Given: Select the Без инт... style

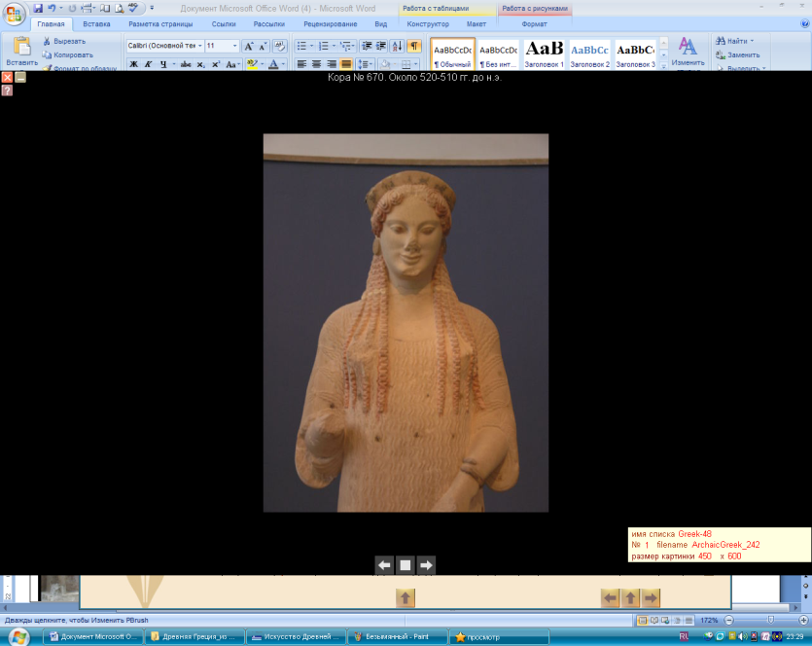Looking at the screenshot, I should pos(498,54).
